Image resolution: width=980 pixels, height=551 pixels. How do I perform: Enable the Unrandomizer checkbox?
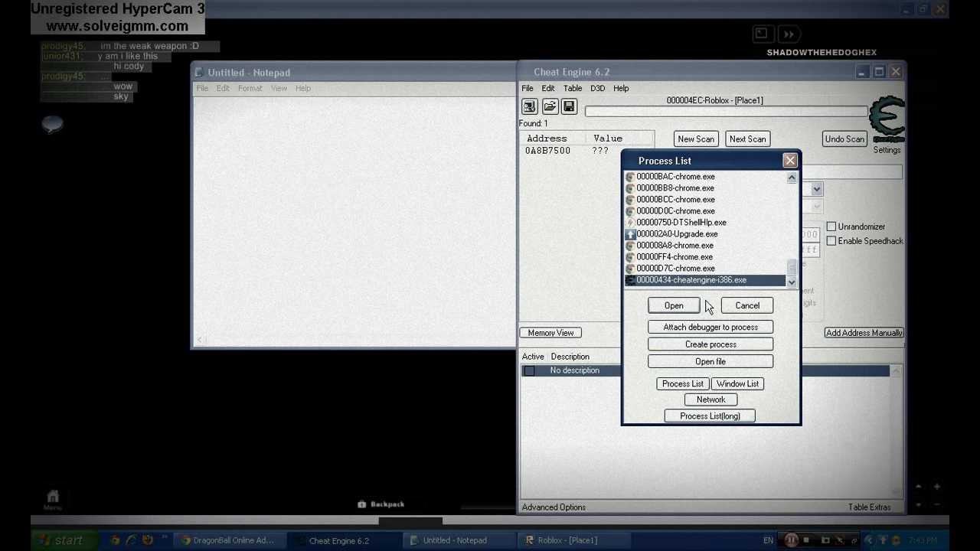[831, 227]
